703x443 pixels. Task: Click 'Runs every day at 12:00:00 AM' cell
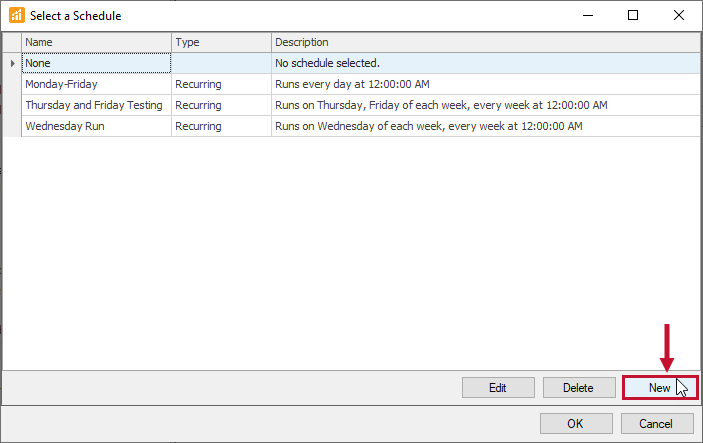[x=486, y=84]
